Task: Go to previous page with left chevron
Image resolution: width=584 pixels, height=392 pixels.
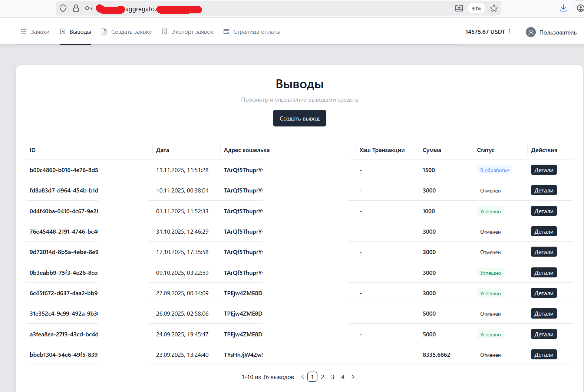Action: click(302, 377)
